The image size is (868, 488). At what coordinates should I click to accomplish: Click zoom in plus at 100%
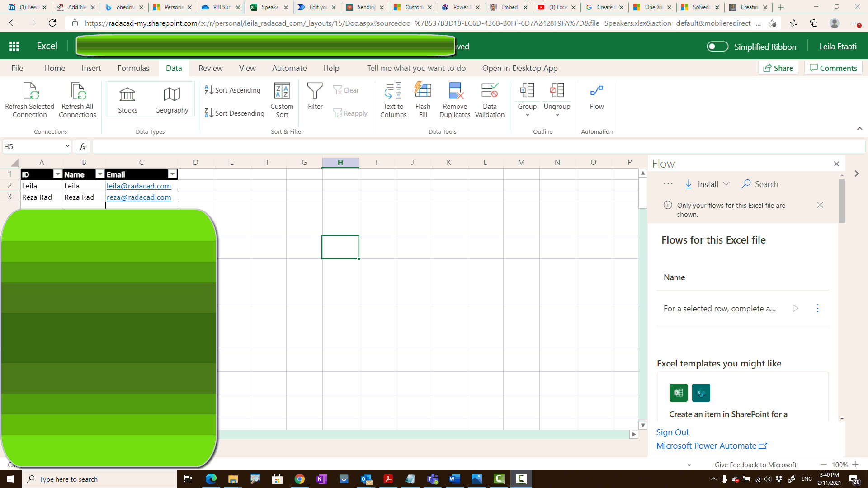click(855, 464)
